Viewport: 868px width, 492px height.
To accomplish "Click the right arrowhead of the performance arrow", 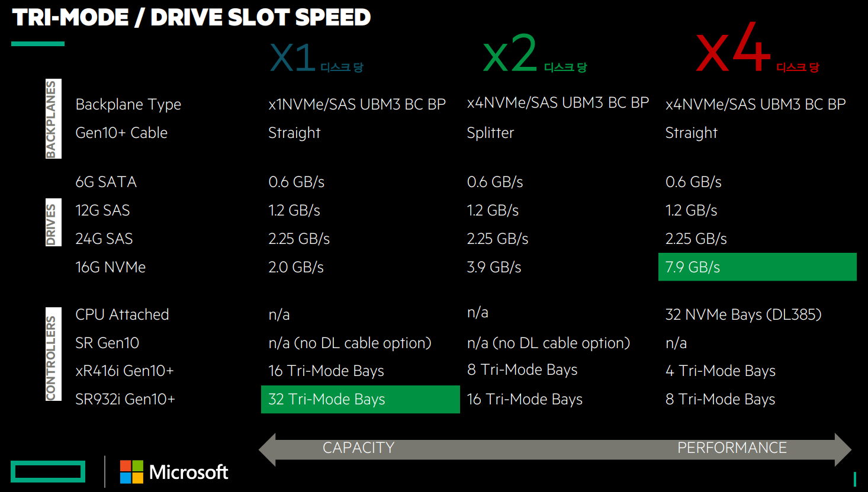I will click(843, 449).
